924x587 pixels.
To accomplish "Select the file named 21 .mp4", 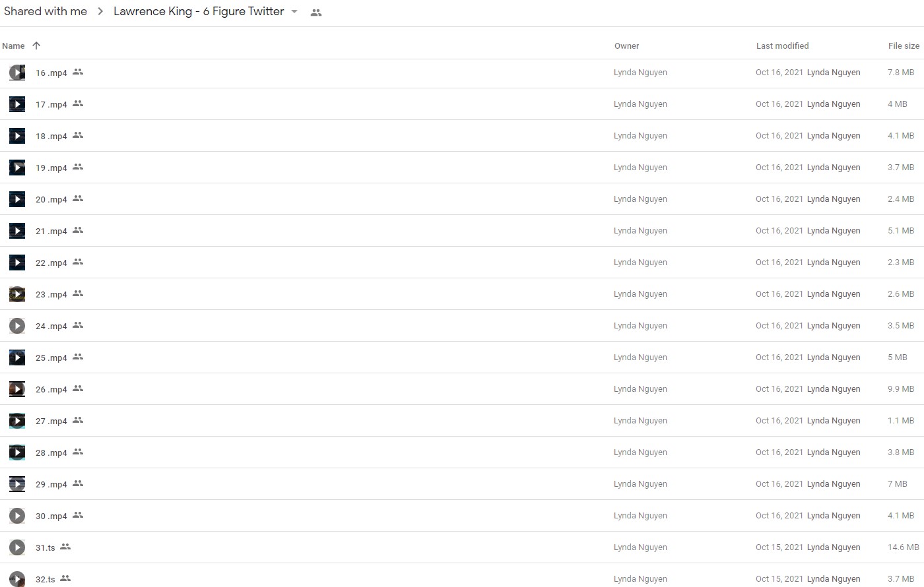I will point(51,231).
